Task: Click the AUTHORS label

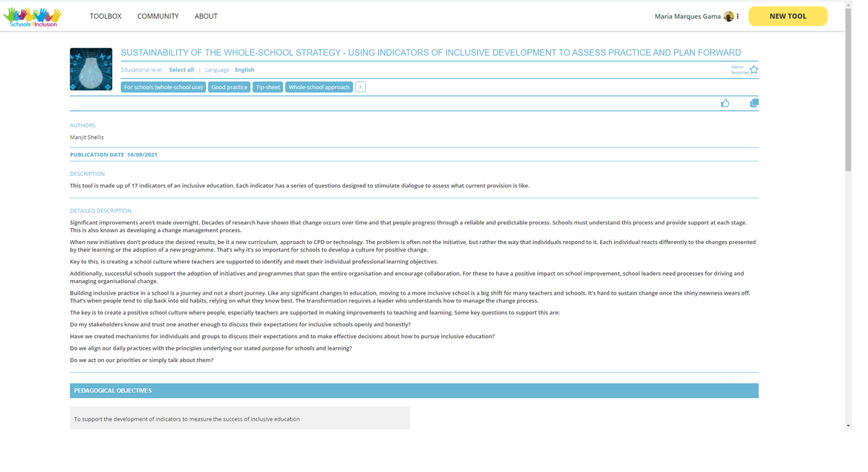Action: click(x=82, y=125)
